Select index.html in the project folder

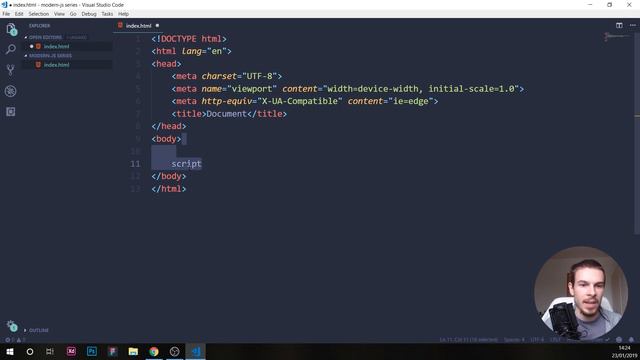tap(57, 65)
